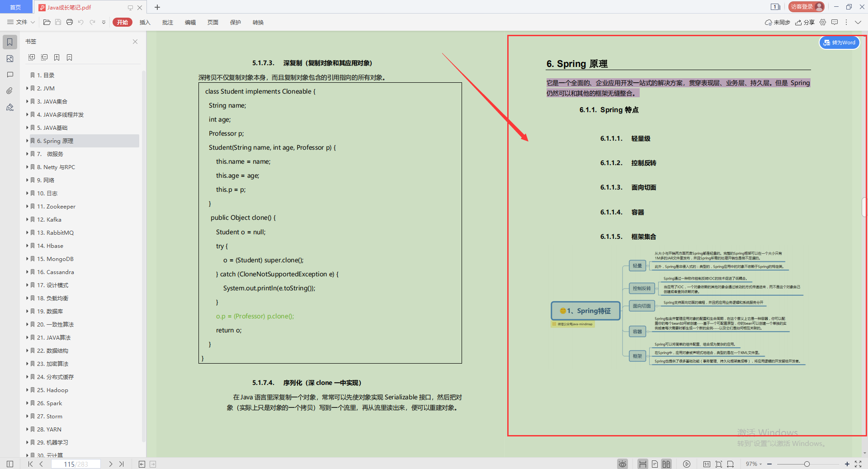The height and width of the screenshot is (469, 868).
Task: Select the 编辑 ribbon tab
Action: (x=190, y=22)
